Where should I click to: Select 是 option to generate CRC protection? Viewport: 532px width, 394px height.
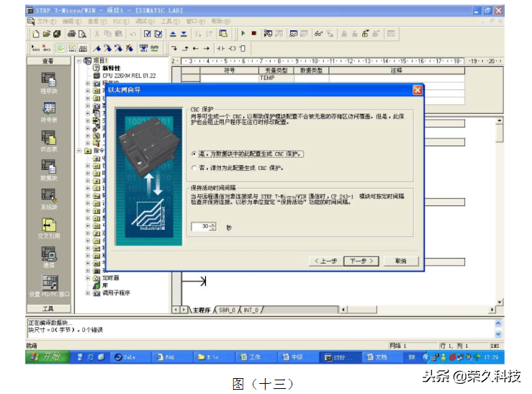pos(194,154)
